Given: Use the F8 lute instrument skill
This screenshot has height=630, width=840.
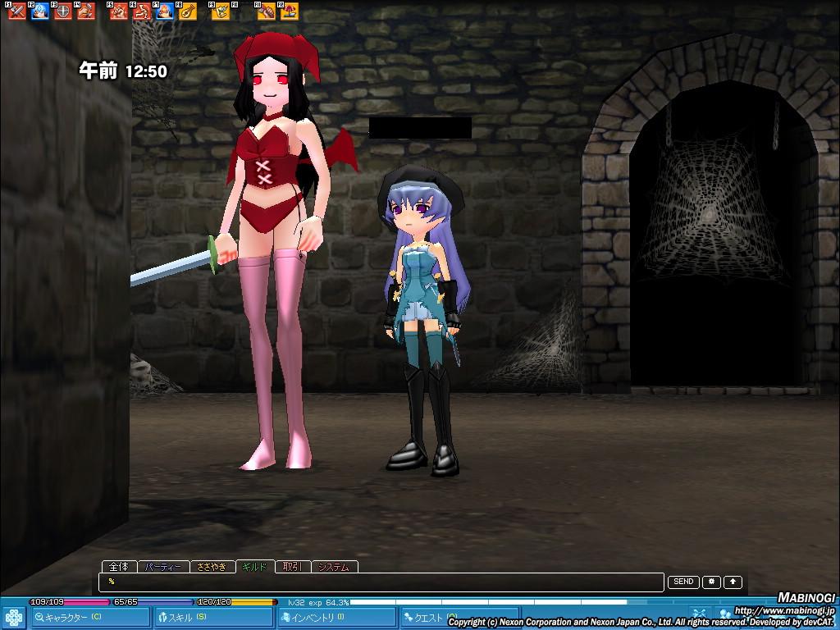Looking at the screenshot, I should [x=188, y=11].
